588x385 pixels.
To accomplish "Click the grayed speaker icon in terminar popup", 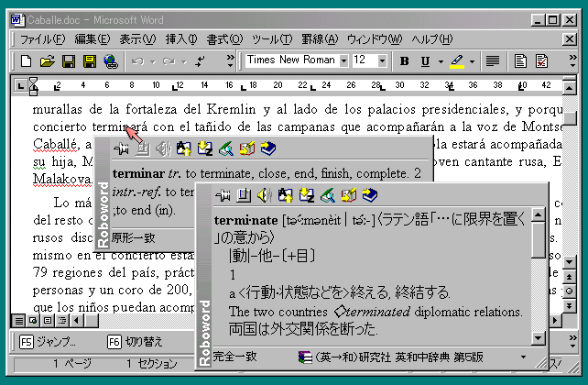I will pos(163,148).
